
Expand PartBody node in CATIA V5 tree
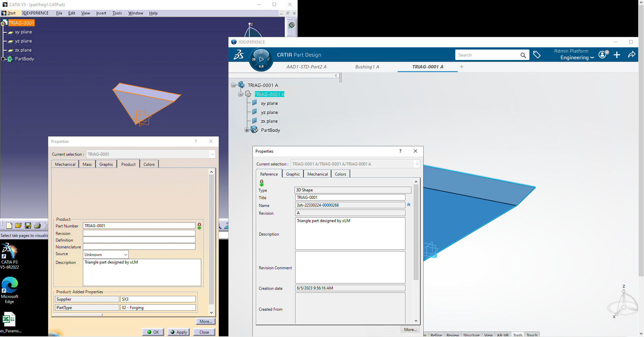[x=3, y=59]
